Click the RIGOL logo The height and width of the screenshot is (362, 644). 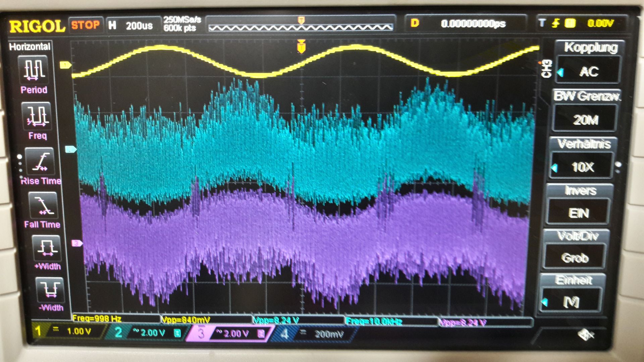(37, 26)
